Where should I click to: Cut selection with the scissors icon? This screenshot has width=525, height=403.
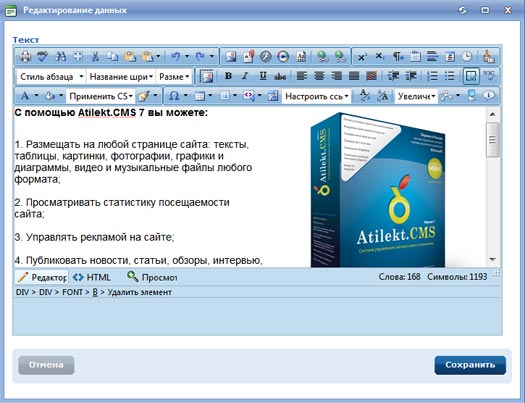pyautogui.click(x=95, y=57)
